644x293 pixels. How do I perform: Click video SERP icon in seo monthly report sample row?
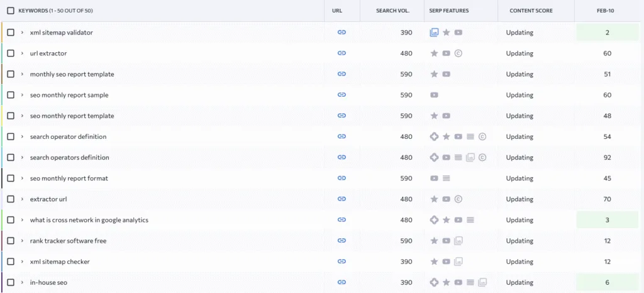click(x=434, y=95)
